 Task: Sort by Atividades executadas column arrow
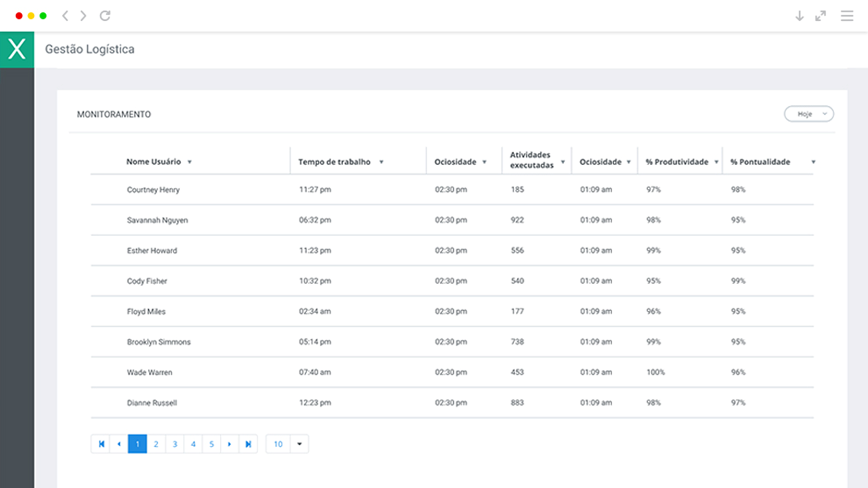(563, 162)
